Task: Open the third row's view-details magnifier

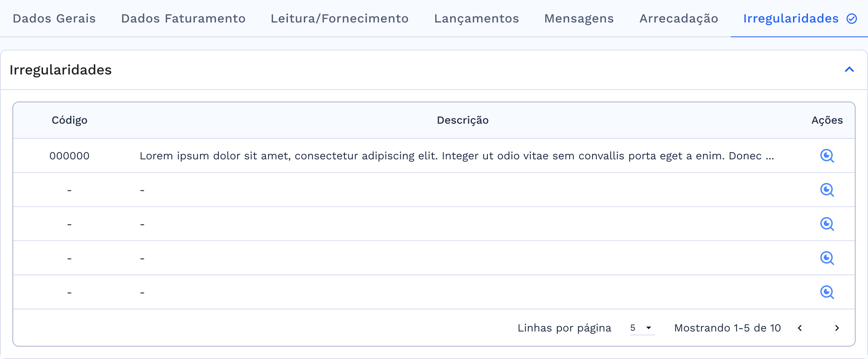Action: [827, 224]
